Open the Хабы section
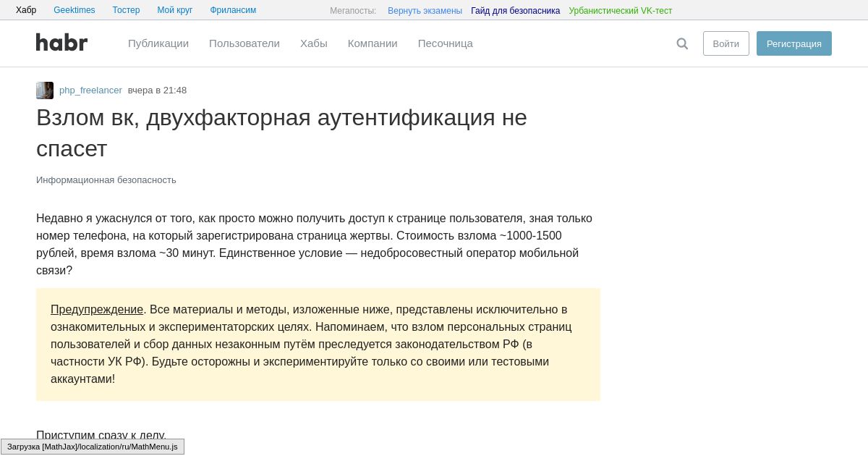This screenshot has height=456, width=868. tap(314, 43)
